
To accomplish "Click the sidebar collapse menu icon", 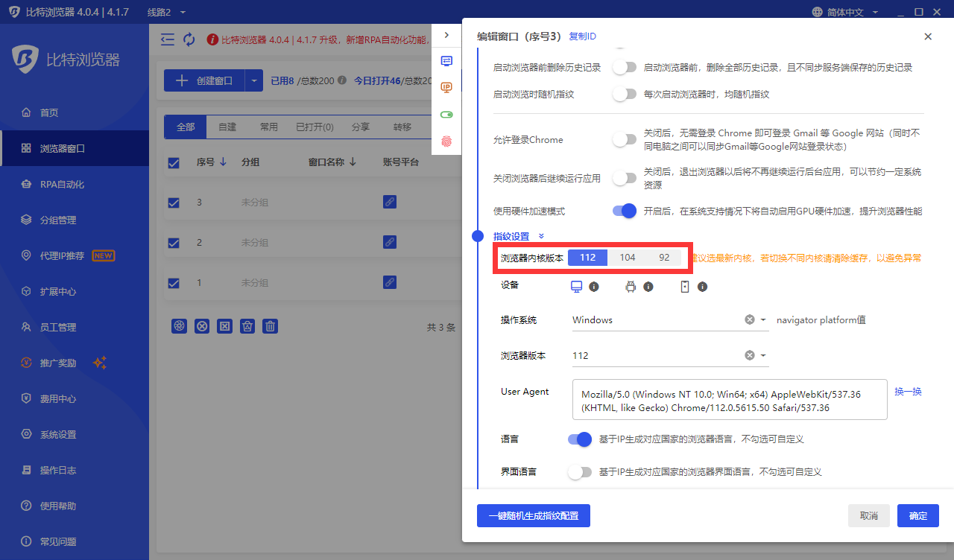I will (168, 39).
